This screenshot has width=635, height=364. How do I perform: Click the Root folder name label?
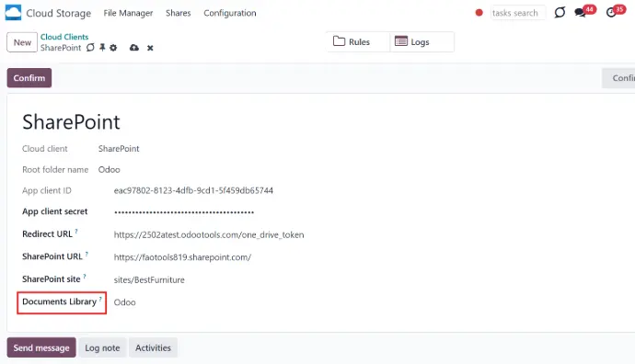55,170
